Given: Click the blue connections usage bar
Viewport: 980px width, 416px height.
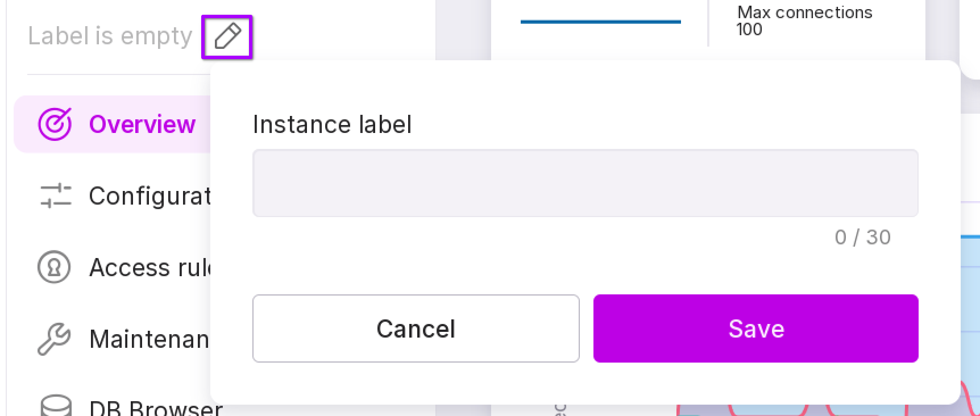Looking at the screenshot, I should (x=600, y=22).
